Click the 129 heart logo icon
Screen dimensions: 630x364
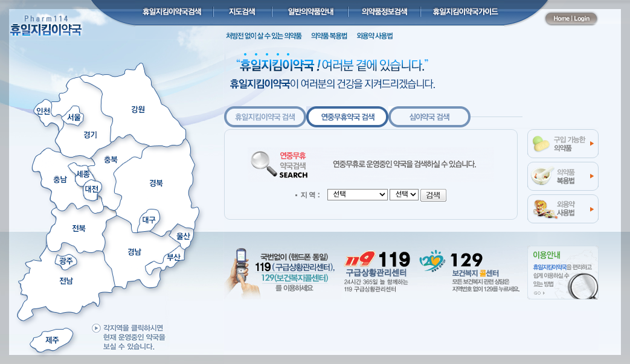pyautogui.click(x=431, y=261)
